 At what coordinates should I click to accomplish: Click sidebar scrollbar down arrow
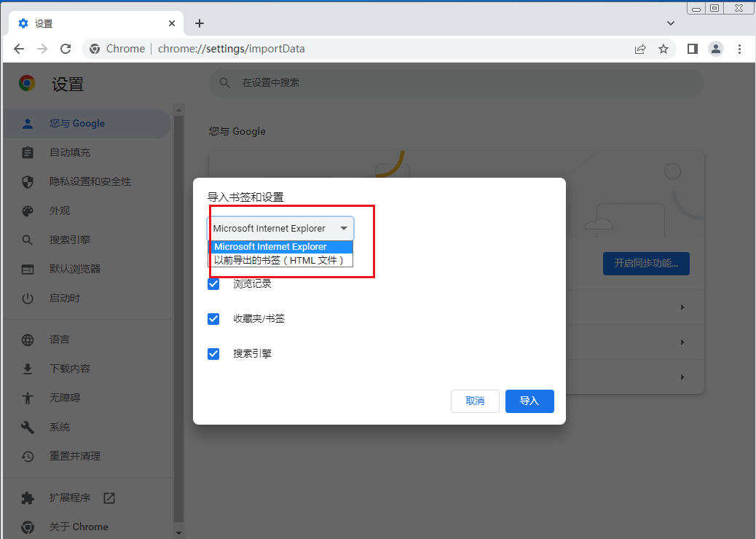click(x=179, y=532)
